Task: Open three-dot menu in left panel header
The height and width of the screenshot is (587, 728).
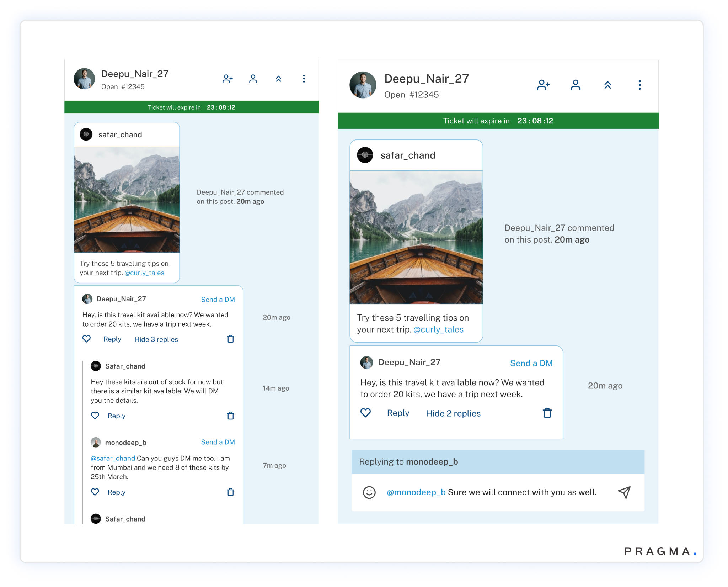Action: point(304,79)
